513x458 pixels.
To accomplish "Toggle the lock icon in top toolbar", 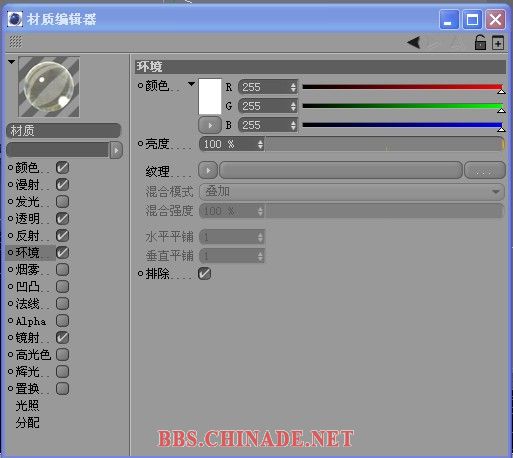I will click(x=480, y=42).
